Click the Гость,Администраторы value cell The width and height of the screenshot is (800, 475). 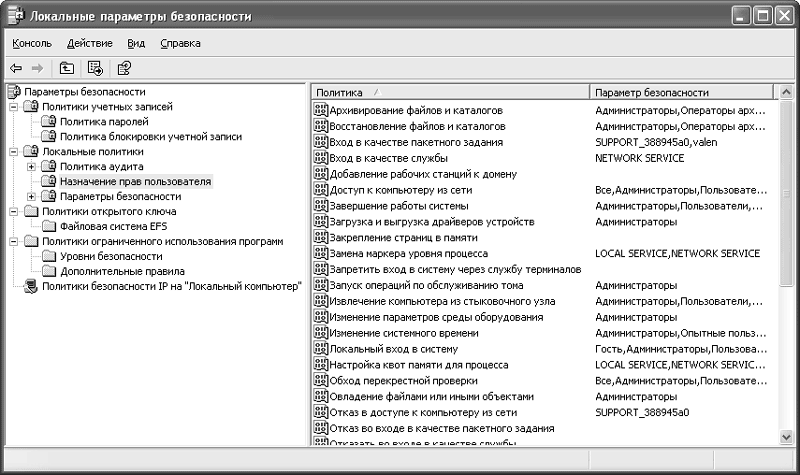click(681, 348)
